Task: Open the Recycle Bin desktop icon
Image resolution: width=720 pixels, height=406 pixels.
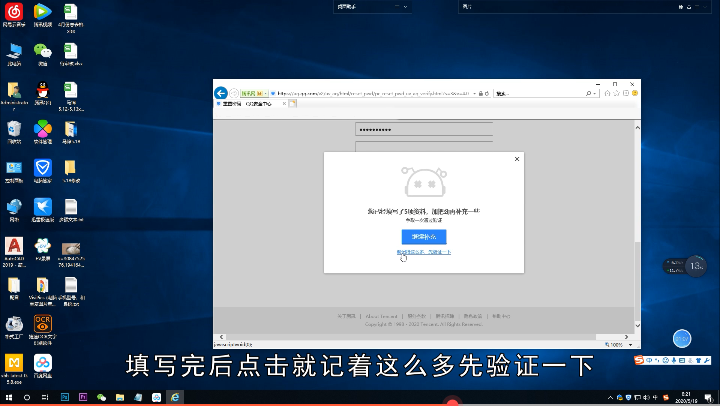Action: pos(14,129)
